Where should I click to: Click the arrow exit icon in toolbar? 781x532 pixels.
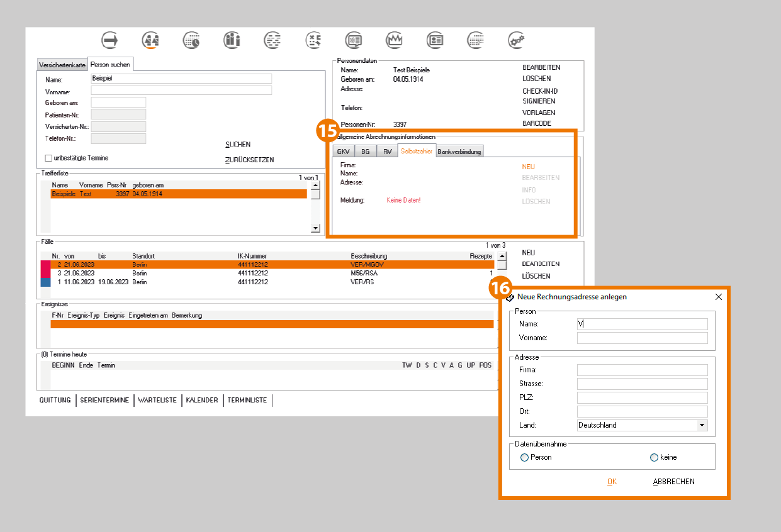tap(110, 40)
